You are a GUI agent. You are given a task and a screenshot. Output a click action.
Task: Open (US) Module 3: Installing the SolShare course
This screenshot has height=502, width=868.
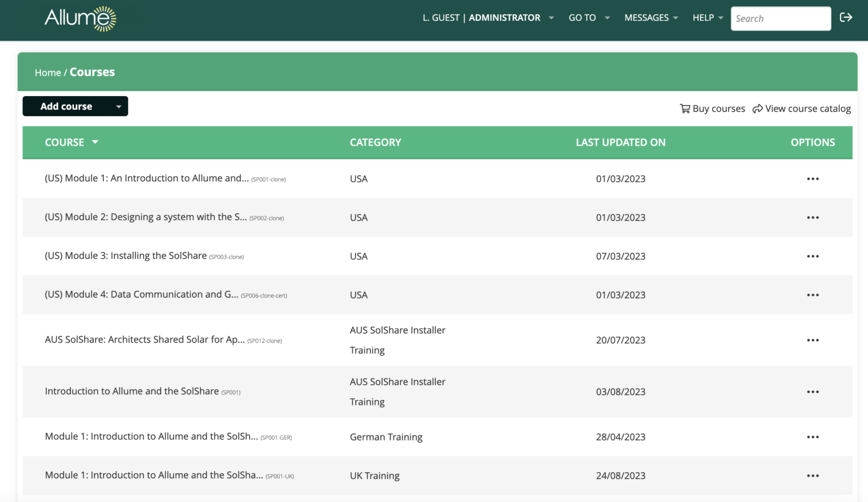(x=125, y=256)
